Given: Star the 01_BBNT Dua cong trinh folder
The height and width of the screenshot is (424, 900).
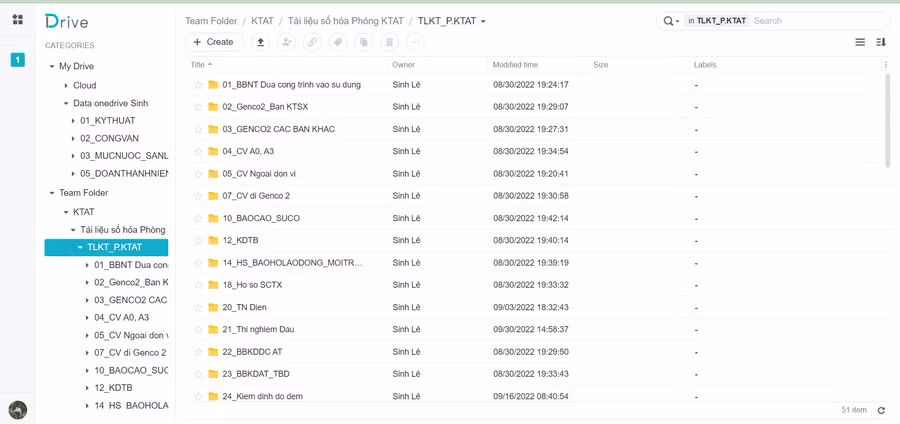Looking at the screenshot, I should click(x=198, y=85).
